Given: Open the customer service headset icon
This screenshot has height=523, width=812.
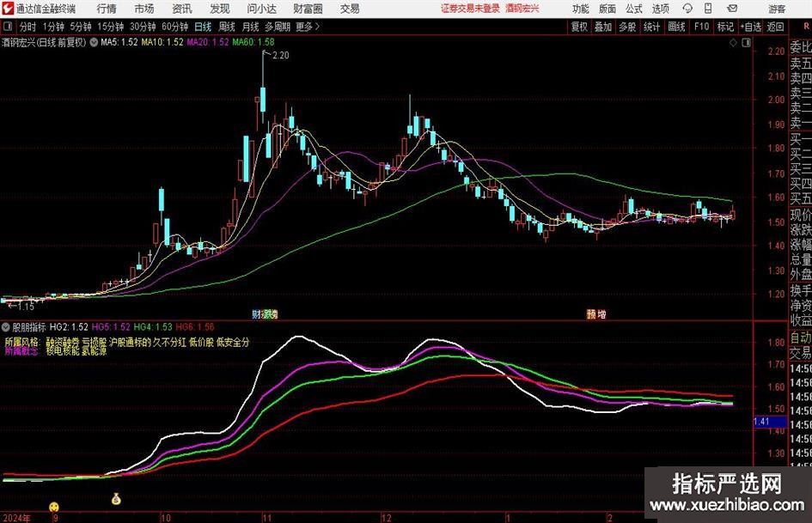Looking at the screenshot, I should (687, 9).
